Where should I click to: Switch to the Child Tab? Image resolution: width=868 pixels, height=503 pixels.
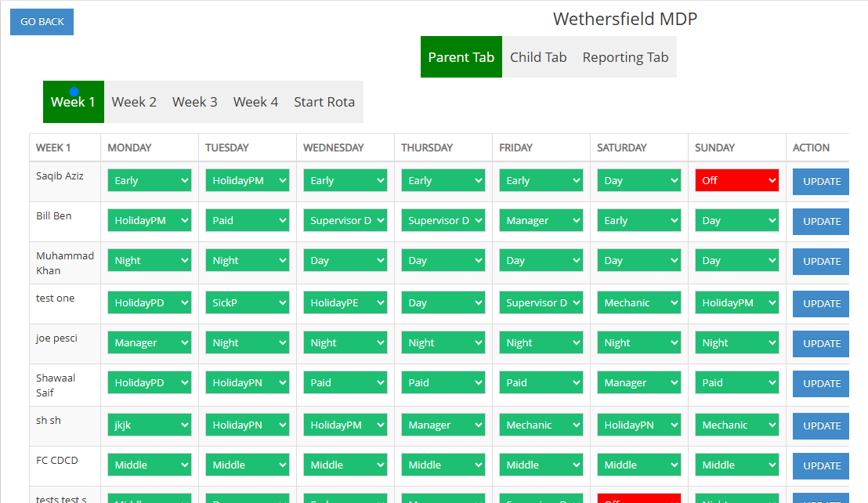pyautogui.click(x=538, y=57)
